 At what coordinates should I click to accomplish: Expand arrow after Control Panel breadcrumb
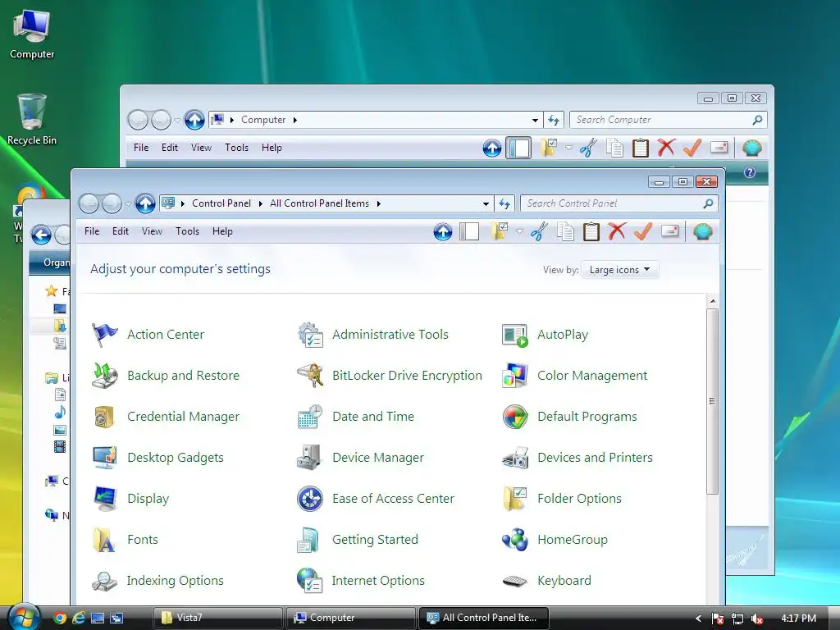(x=260, y=203)
